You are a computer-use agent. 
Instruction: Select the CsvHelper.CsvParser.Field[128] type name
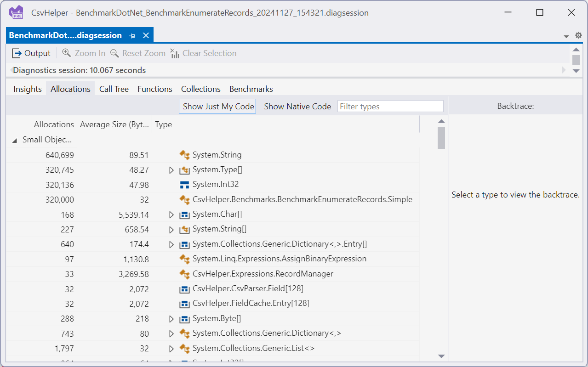tap(248, 288)
